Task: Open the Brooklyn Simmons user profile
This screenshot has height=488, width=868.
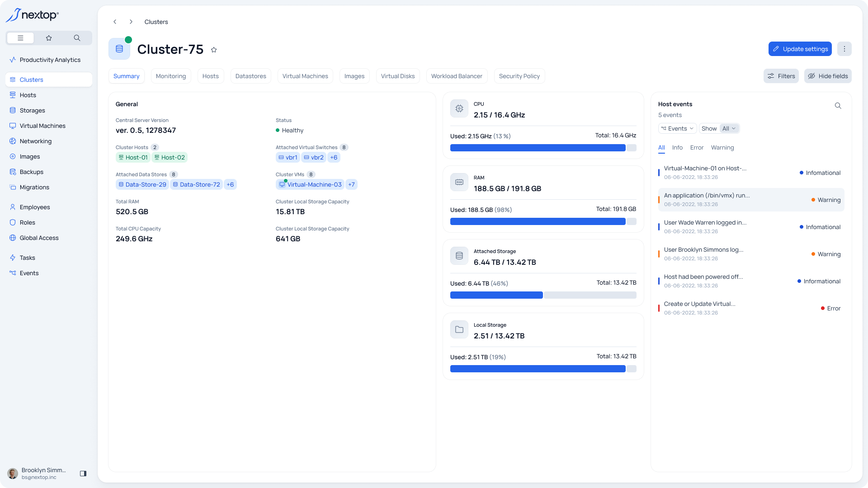Action: click(x=38, y=474)
